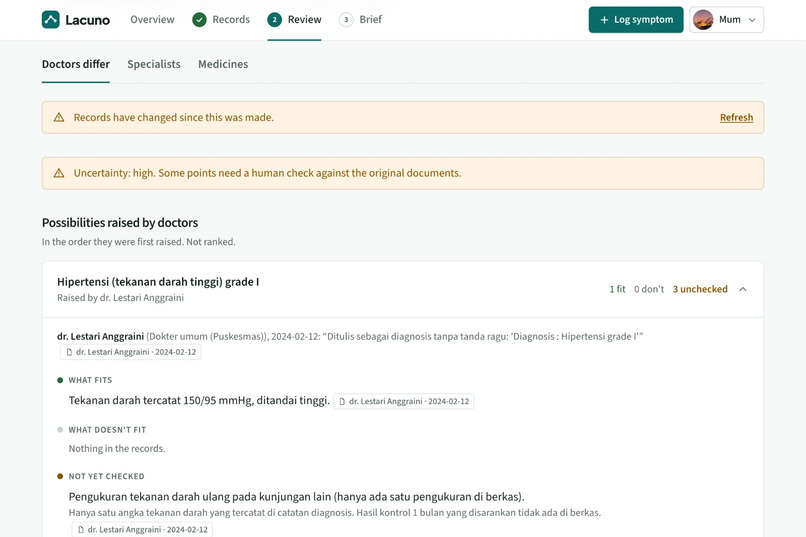The height and width of the screenshot is (537, 806).
Task: Go to the Records step
Action: pos(221,20)
